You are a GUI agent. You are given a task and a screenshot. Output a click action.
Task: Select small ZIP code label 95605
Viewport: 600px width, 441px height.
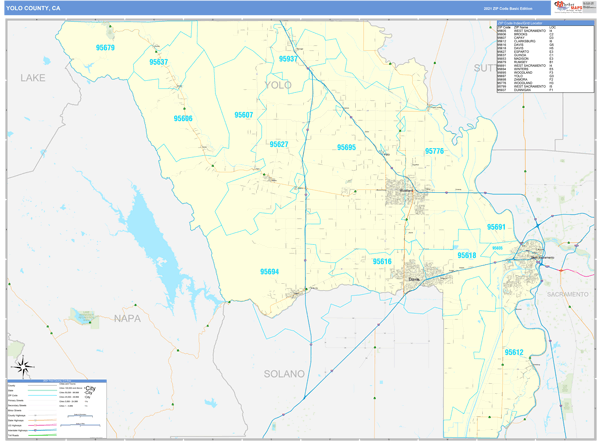click(497, 248)
